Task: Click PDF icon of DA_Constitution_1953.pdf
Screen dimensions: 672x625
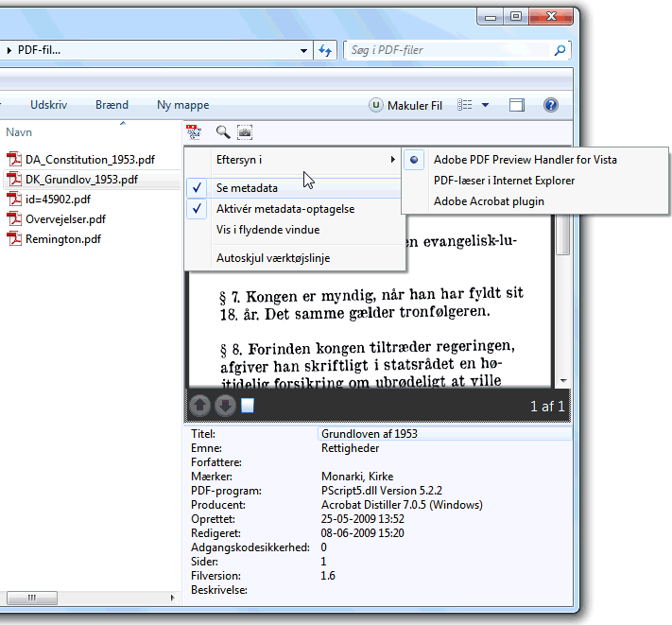Action: [x=14, y=160]
